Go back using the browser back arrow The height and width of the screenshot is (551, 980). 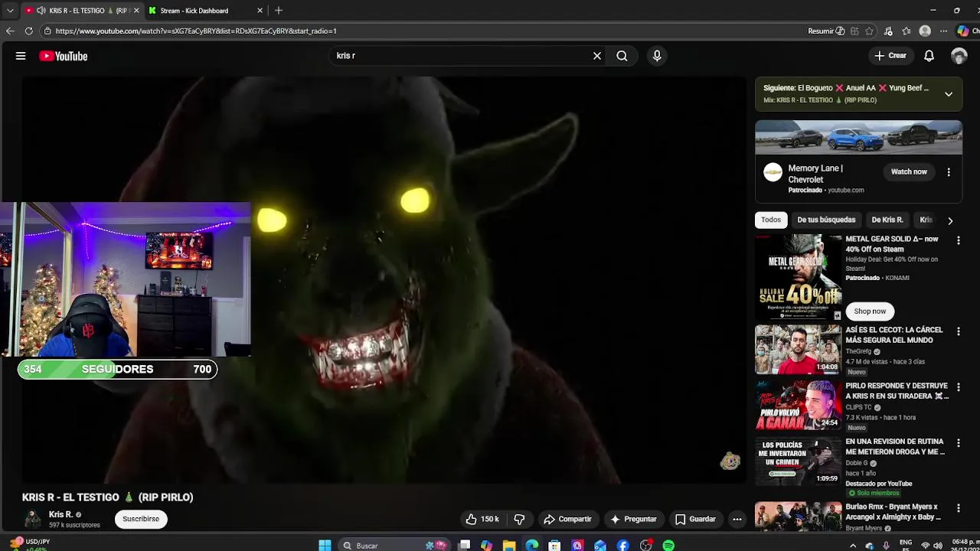9,31
